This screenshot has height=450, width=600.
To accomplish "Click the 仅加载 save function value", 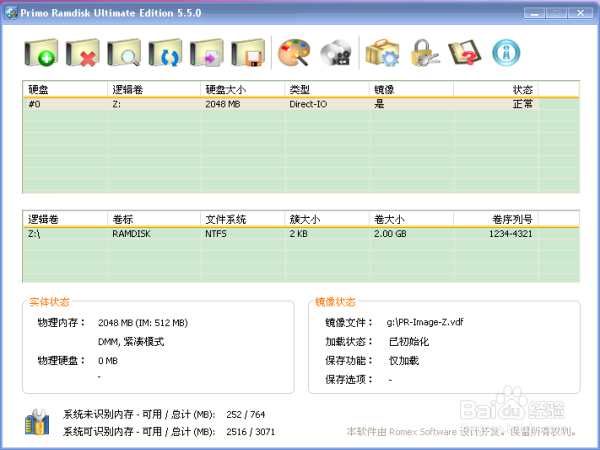I will tap(404, 360).
